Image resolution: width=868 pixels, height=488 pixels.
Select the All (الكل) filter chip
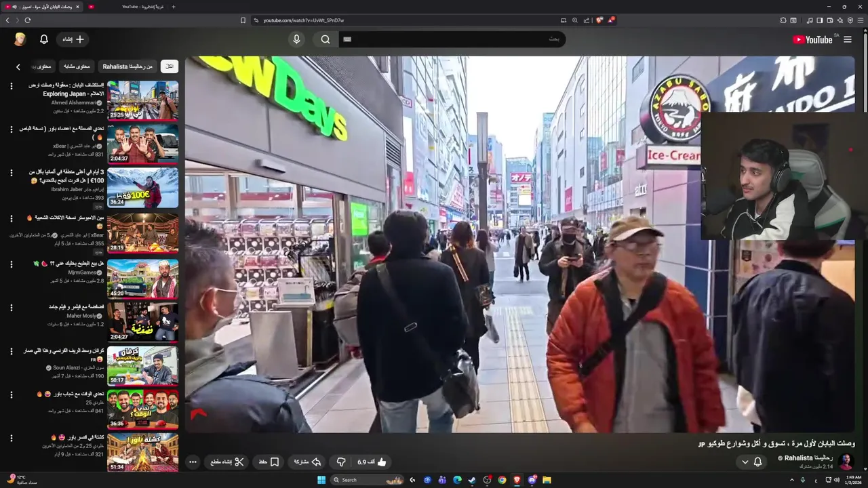click(169, 66)
